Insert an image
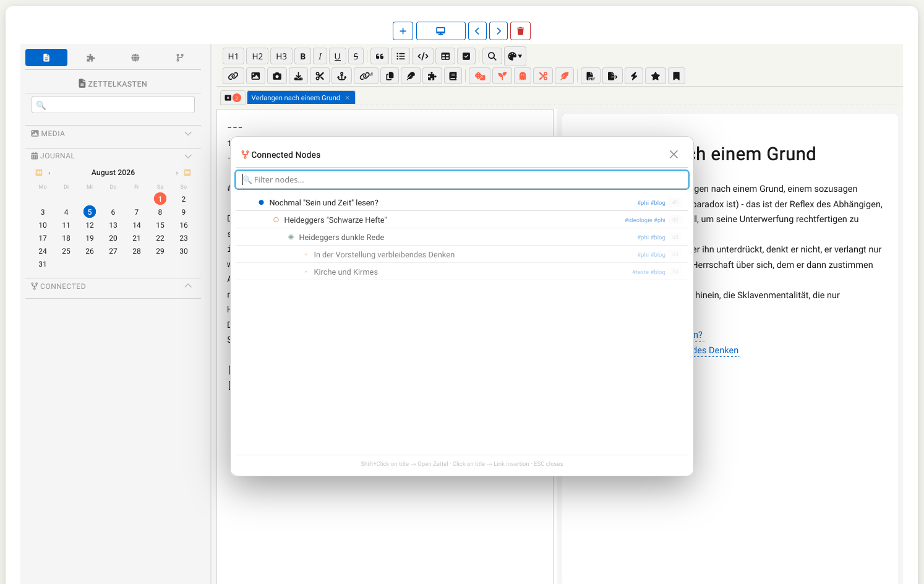The image size is (924, 584). (255, 76)
